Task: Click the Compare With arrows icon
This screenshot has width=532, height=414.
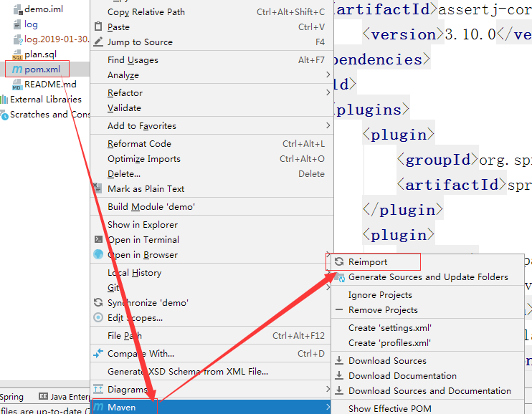Action: click(x=98, y=353)
